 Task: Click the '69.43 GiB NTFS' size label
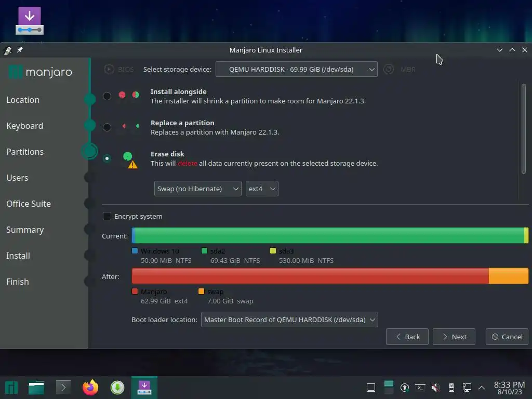point(235,261)
